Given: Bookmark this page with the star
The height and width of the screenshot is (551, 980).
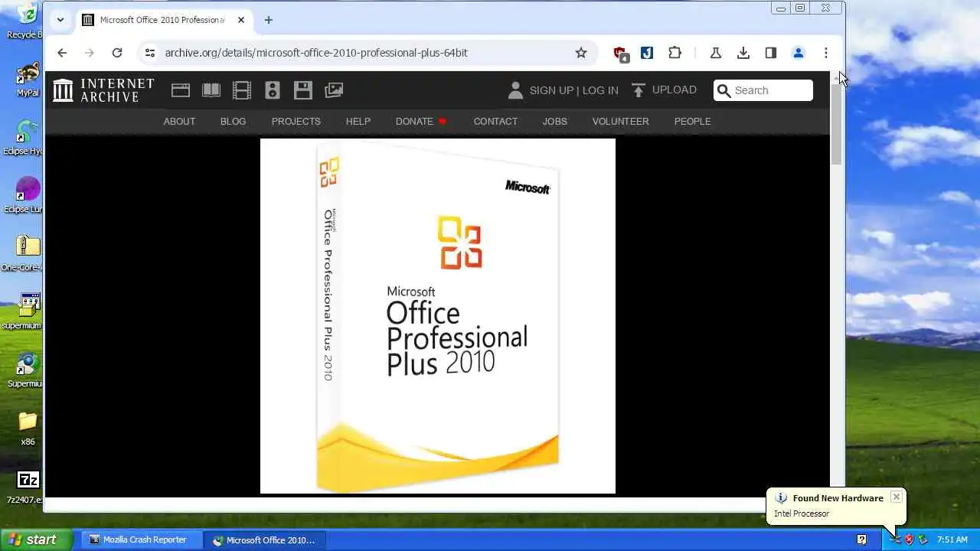Looking at the screenshot, I should click(x=581, y=53).
